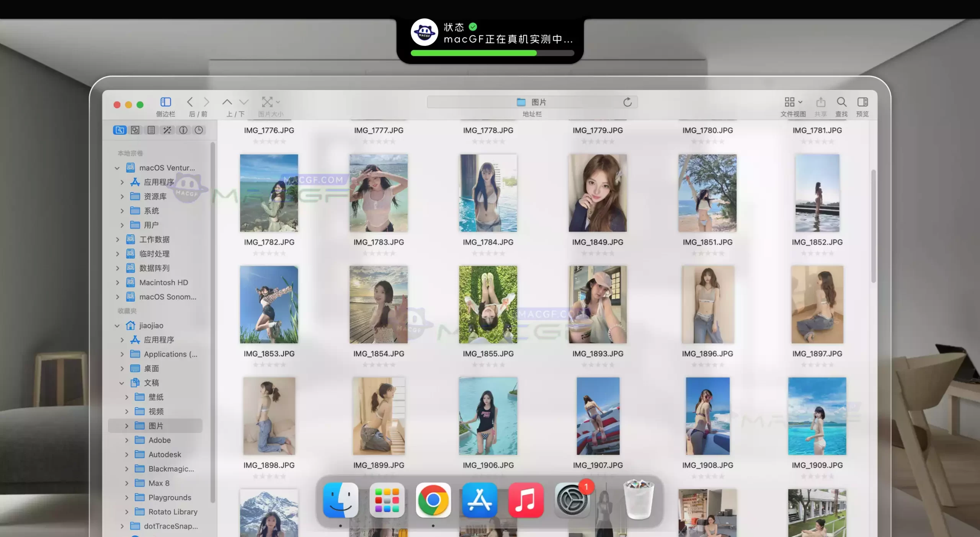Open the 预览 preview panel icon
The width and height of the screenshot is (980, 537).
coord(863,102)
